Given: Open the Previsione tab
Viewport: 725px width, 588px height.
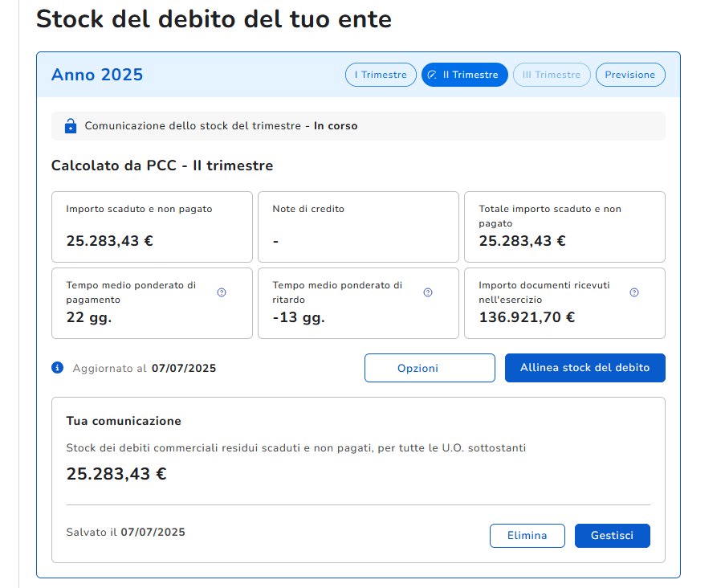Looking at the screenshot, I should 629,75.
